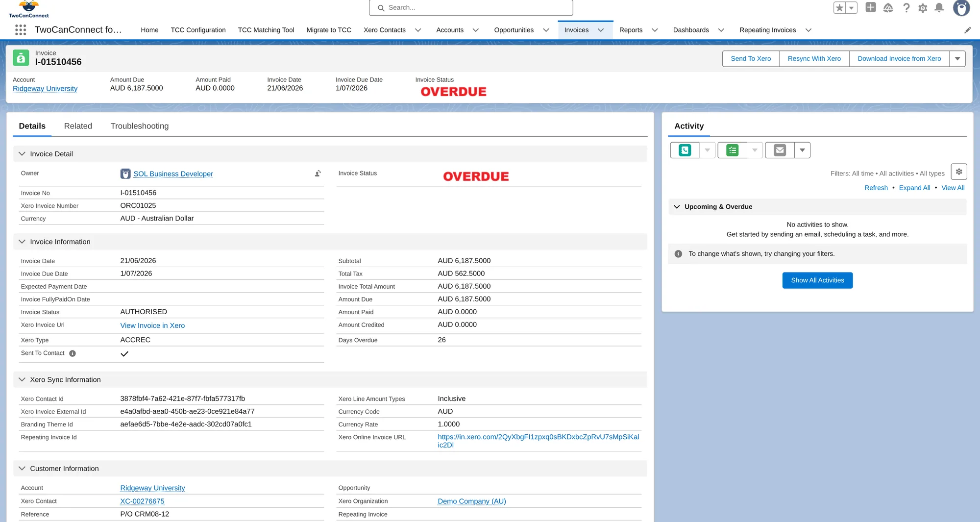
Task: Switch to the Related tab
Action: [78, 126]
